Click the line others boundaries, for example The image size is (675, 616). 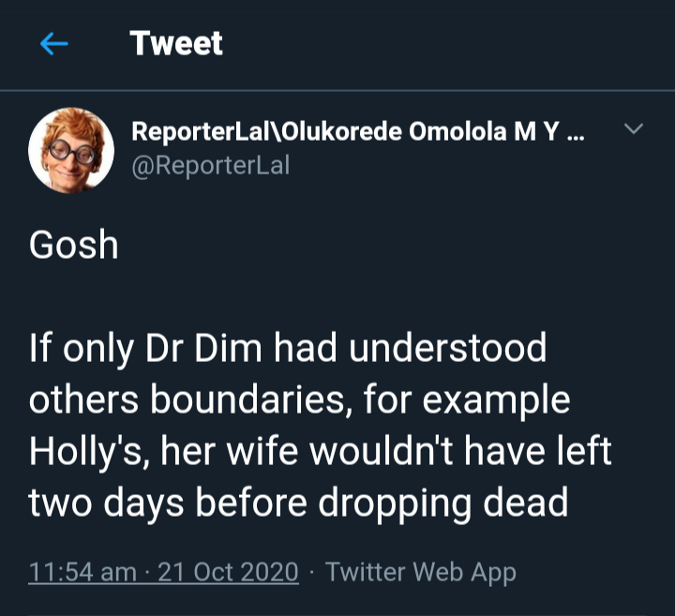(x=299, y=400)
